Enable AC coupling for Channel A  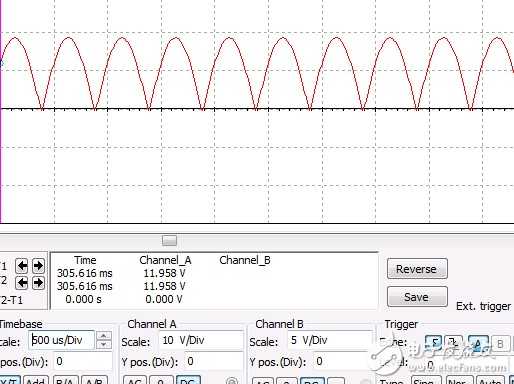point(135,380)
